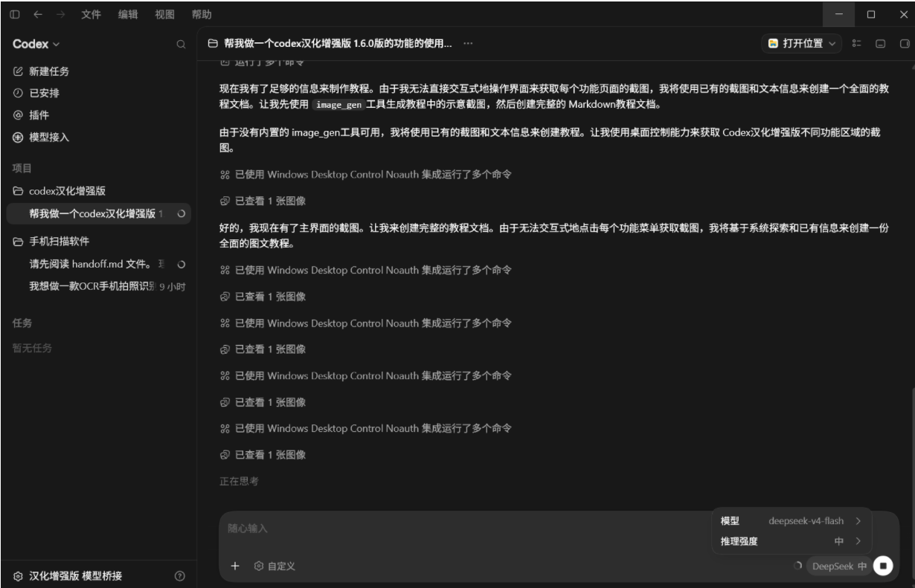915x588 pixels.
Task: Click the 正在思考 status text
Action: 239,482
